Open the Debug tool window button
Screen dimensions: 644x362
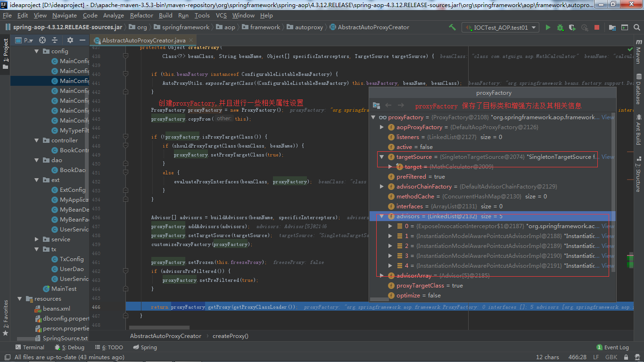pyautogui.click(x=69, y=347)
